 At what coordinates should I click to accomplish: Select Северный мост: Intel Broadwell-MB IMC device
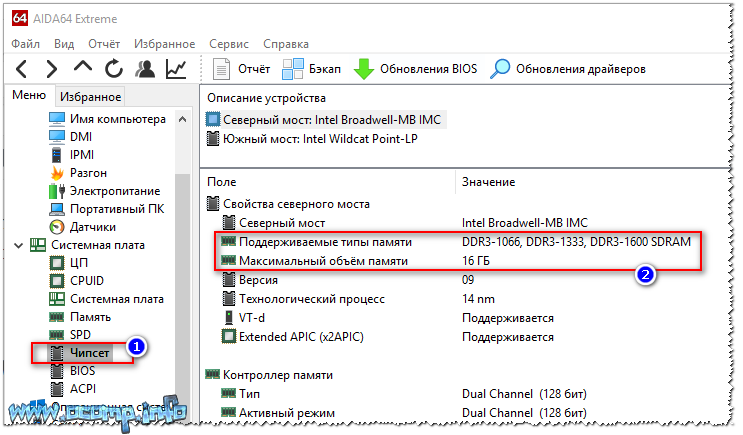click(x=324, y=120)
